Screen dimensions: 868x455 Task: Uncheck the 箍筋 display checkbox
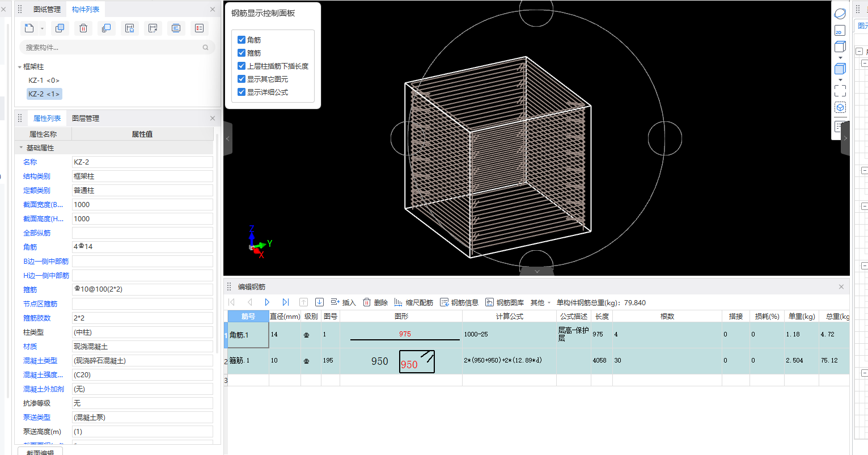[242, 53]
